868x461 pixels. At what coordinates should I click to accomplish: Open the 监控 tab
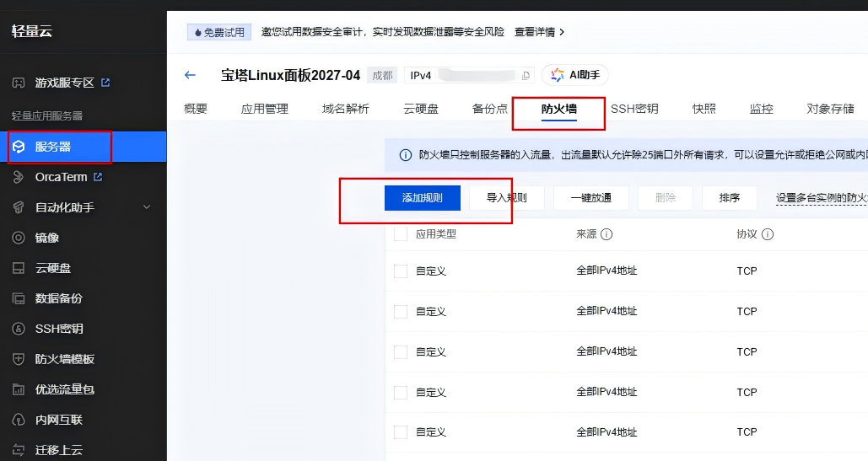pyautogui.click(x=761, y=109)
